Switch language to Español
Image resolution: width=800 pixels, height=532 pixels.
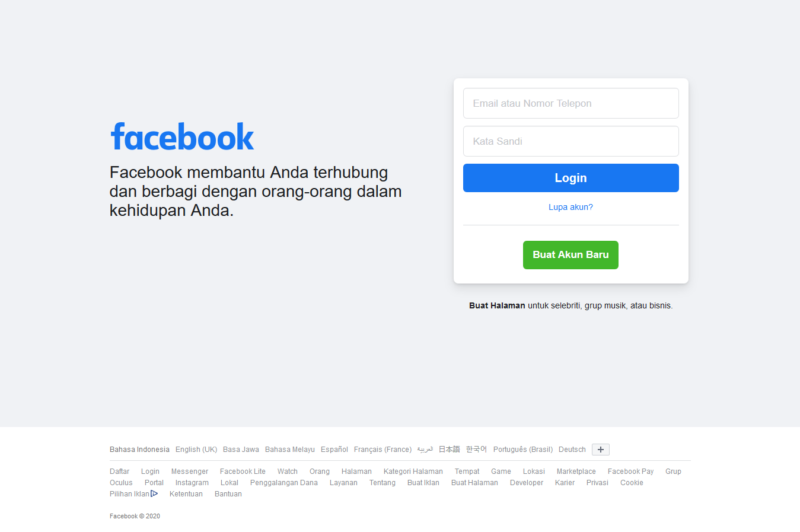(334, 450)
